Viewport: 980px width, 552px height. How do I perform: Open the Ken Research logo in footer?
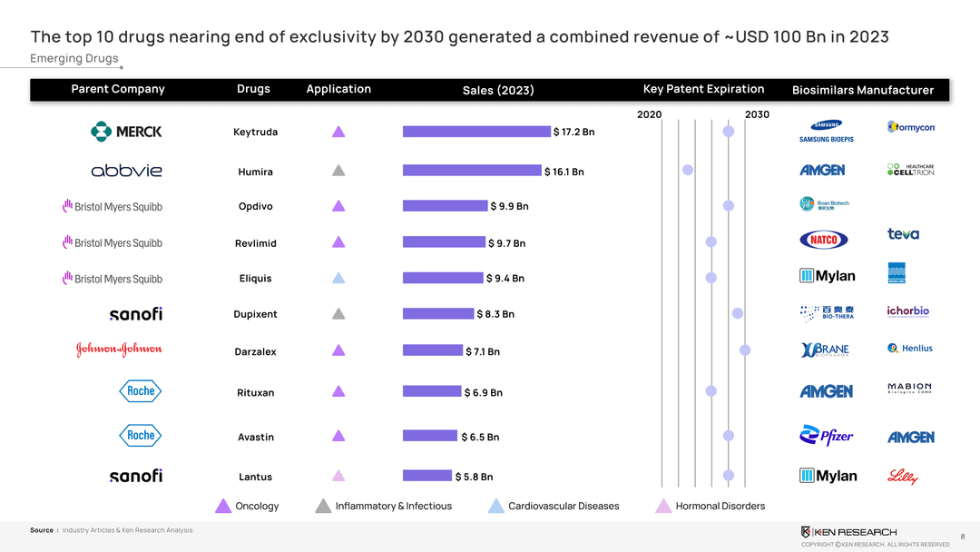(x=848, y=532)
